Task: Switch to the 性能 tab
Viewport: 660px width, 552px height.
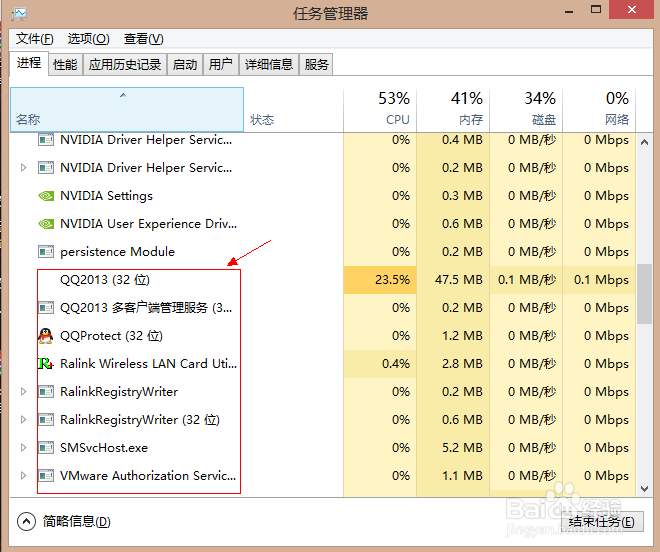Action: pyautogui.click(x=65, y=64)
